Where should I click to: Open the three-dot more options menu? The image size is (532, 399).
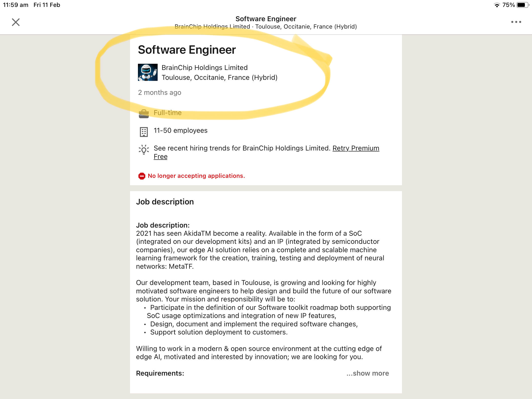[516, 22]
